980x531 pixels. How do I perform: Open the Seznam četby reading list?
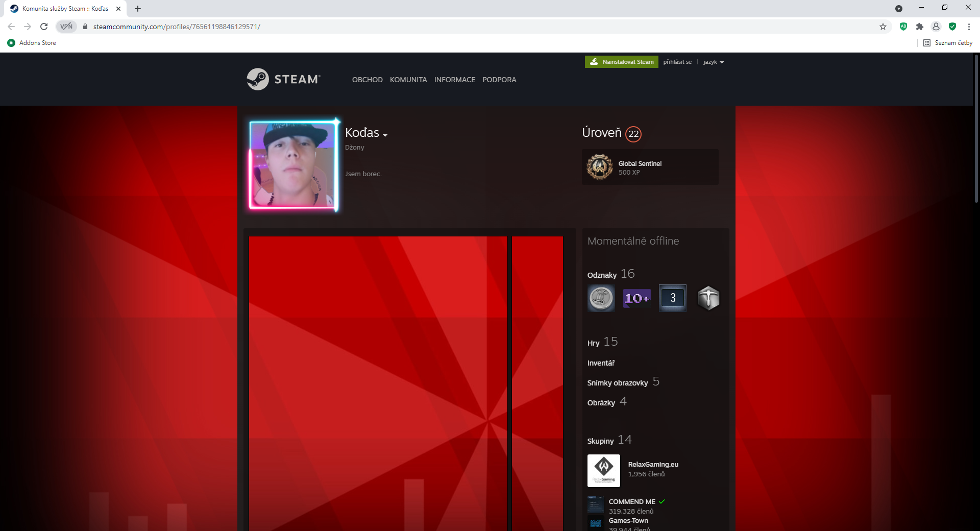click(x=948, y=43)
